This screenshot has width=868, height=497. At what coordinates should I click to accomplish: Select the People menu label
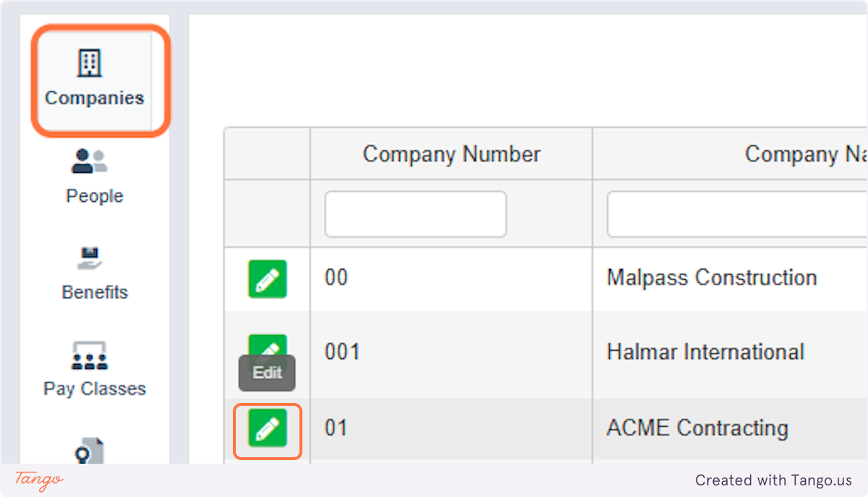pos(95,196)
